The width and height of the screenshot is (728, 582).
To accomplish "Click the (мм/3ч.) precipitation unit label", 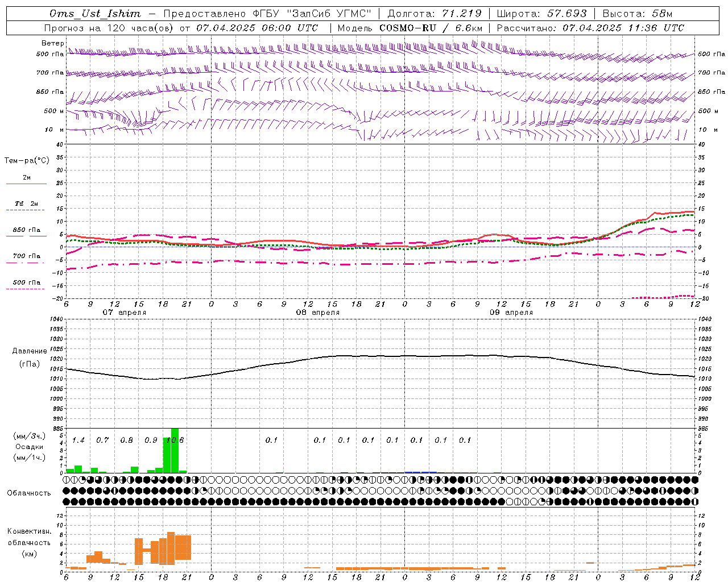I will [x=30, y=436].
